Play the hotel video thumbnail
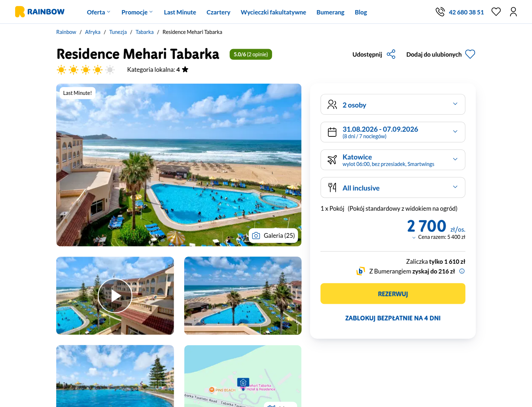Image resolution: width=532 pixels, height=407 pixels. coord(115,296)
